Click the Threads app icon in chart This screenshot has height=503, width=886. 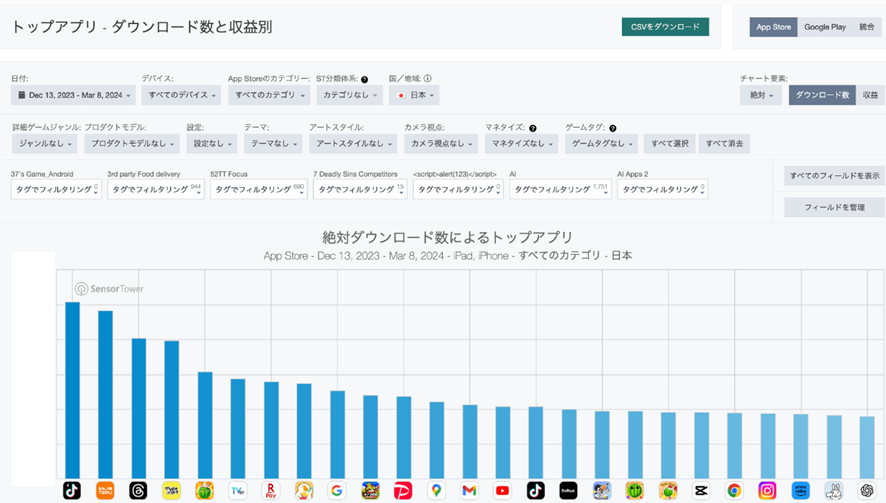(138, 491)
